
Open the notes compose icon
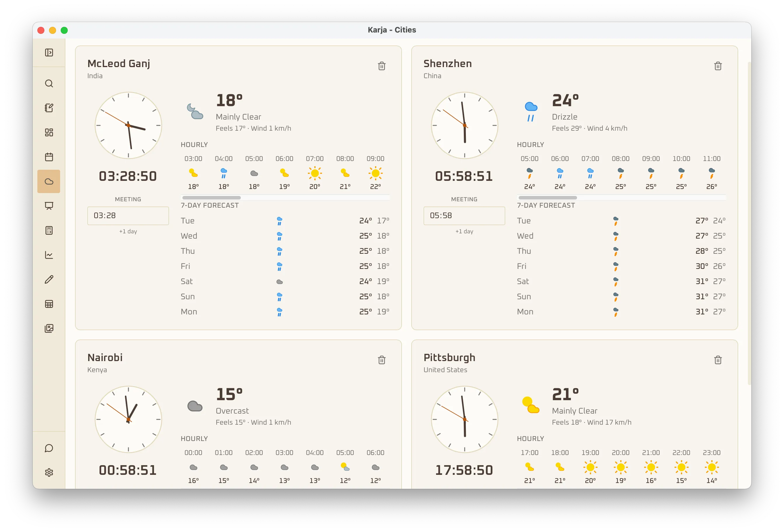(49, 108)
